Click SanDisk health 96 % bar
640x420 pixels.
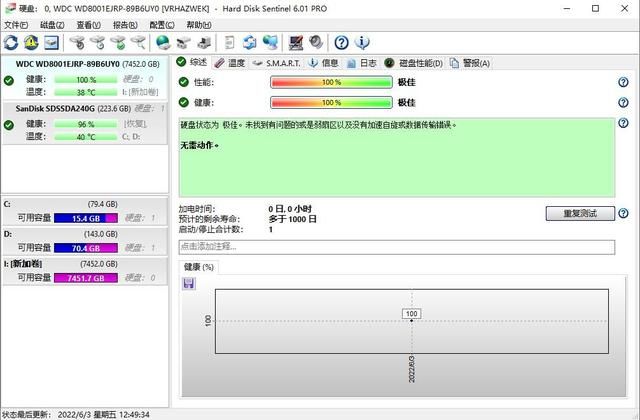tap(86, 124)
